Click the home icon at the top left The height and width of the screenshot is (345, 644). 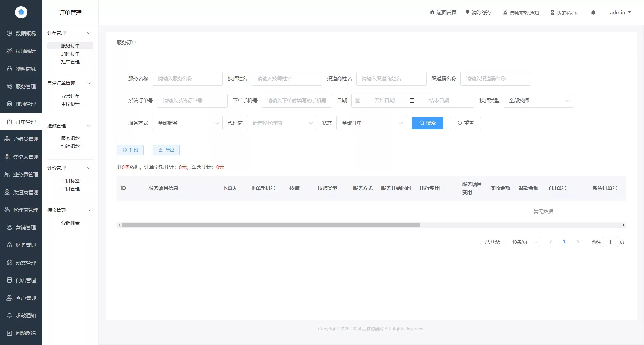click(21, 12)
